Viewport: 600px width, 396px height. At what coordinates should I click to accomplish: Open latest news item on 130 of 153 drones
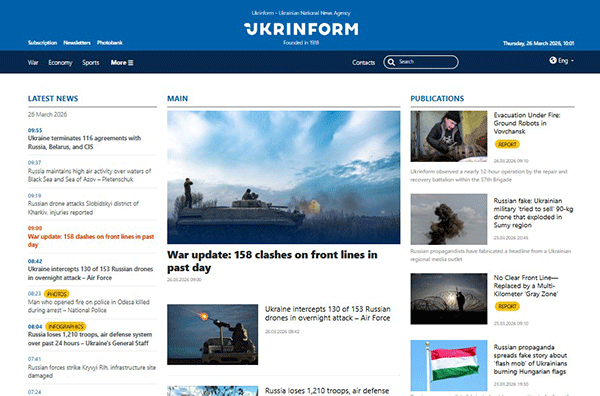click(90, 273)
